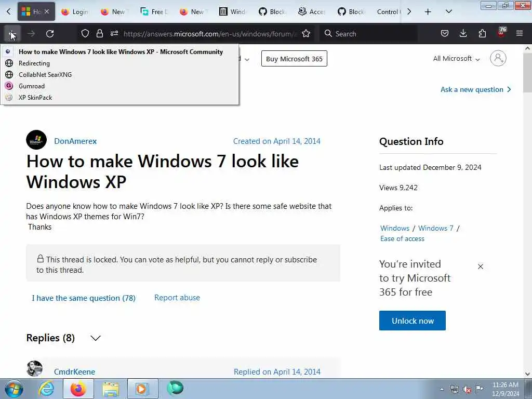Expand the partially hidden header menu chevron
The height and width of the screenshot is (399, 532).
pos(247,59)
